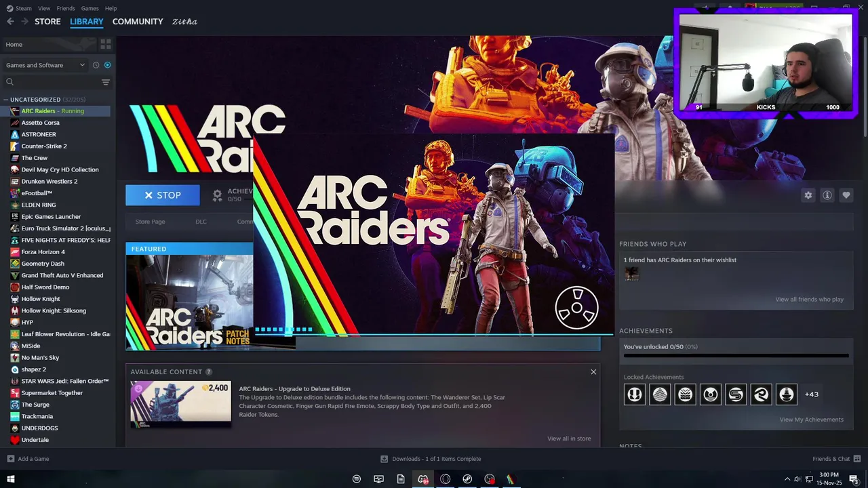Switch to the COMMUNITY tab
Image resolution: width=868 pixels, height=488 pixels.
(138, 22)
